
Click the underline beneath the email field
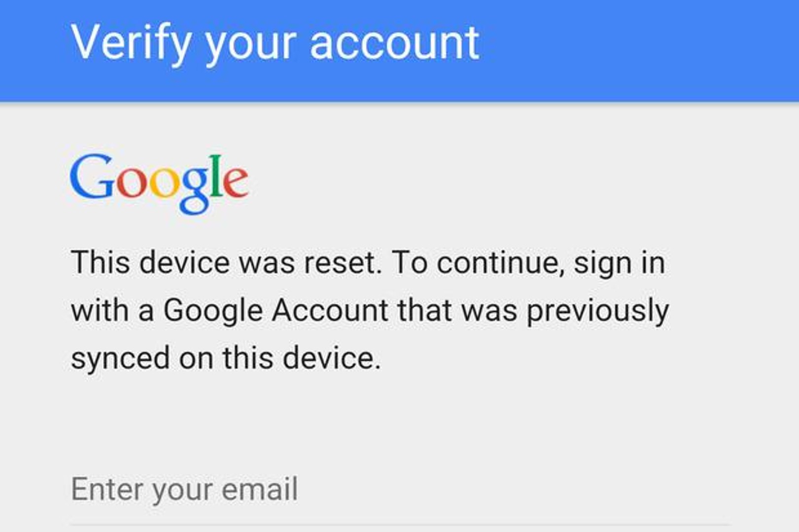pos(399,525)
